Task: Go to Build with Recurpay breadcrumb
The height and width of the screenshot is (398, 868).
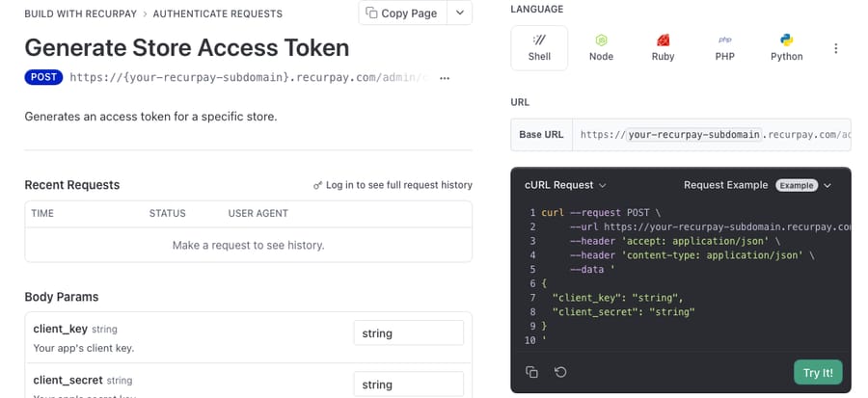Action: click(80, 13)
